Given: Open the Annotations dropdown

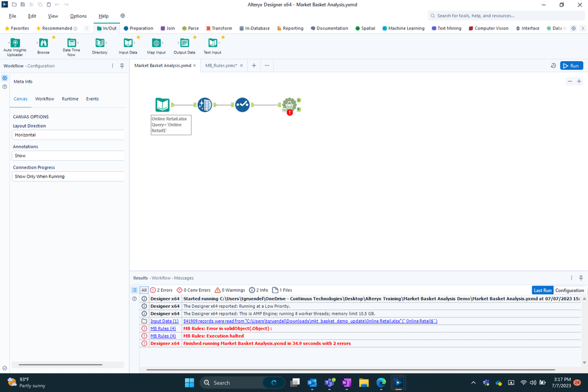Looking at the screenshot, I should (67, 155).
